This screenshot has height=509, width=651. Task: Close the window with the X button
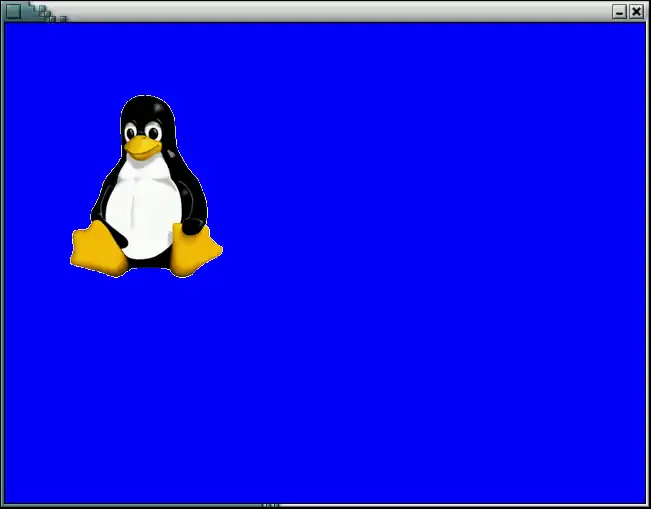[x=636, y=12]
